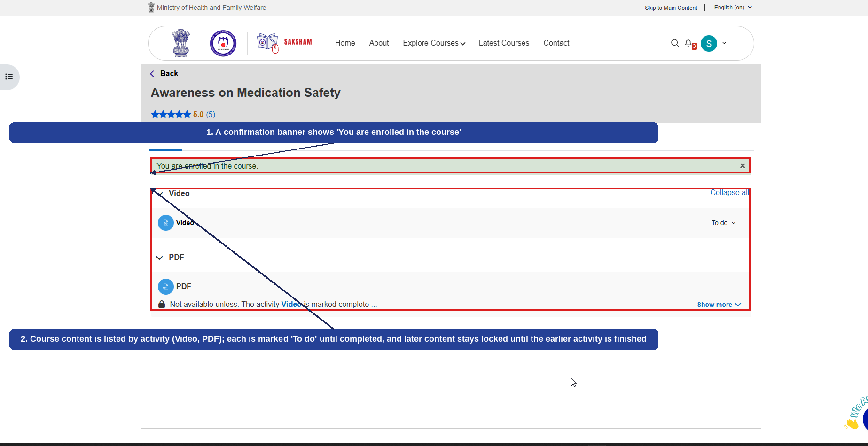
Task: Click the waving hand chat widget
Action: 856,414
